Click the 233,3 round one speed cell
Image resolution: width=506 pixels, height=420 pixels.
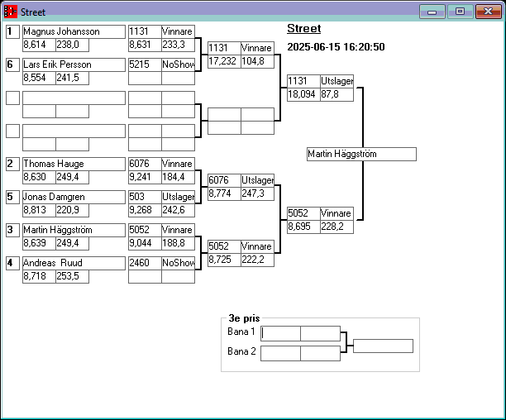(178, 45)
